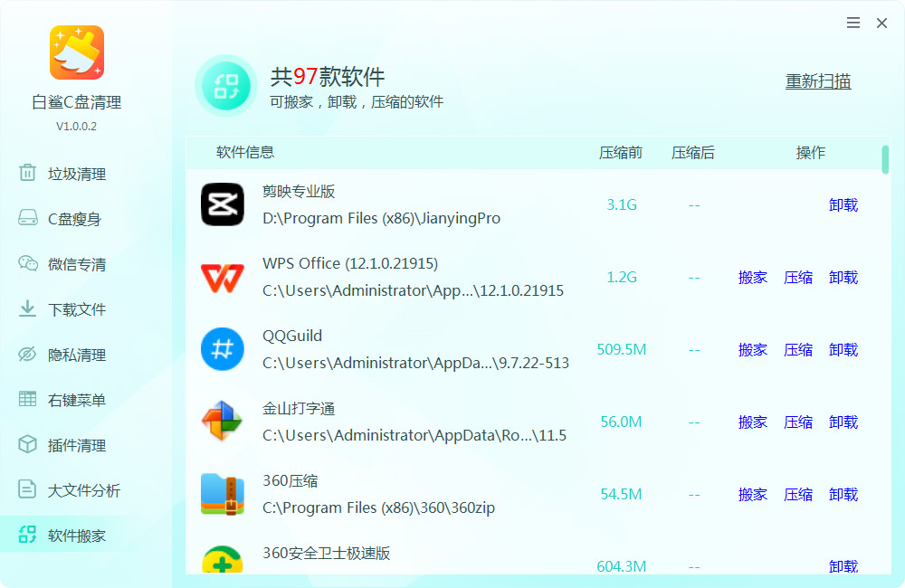The width and height of the screenshot is (905, 588).
Task: Click the path C:\Program Files (x86)\360\360zip
Action: pyautogui.click(x=378, y=507)
